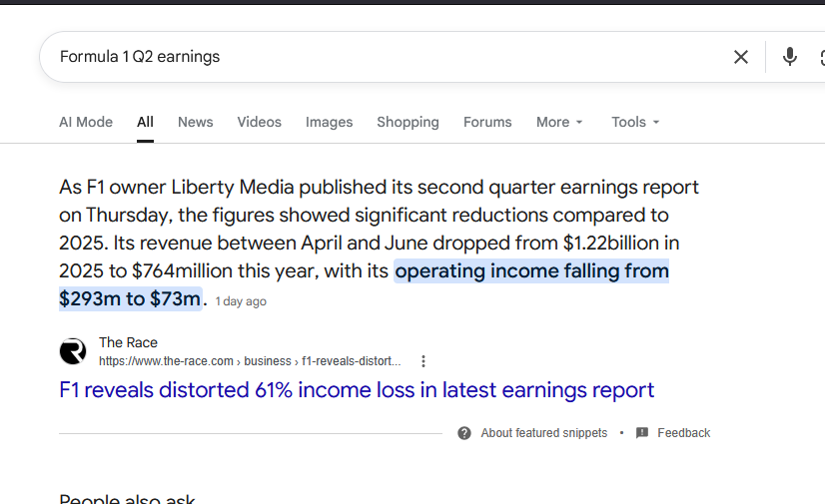Open the three-dot menu next to The Race result
The height and width of the screenshot is (504, 825).
pos(423,361)
